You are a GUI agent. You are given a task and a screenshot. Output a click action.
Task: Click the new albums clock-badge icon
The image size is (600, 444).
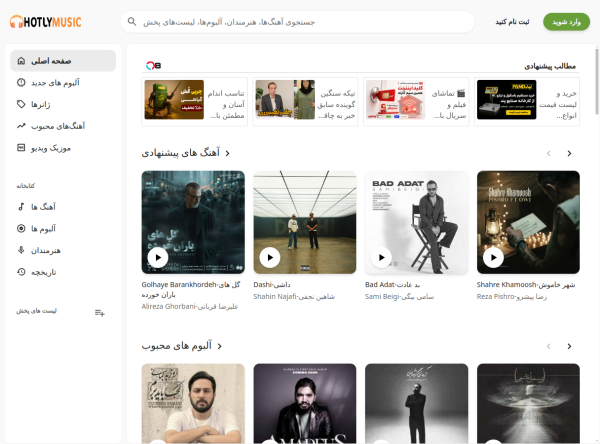(21, 82)
